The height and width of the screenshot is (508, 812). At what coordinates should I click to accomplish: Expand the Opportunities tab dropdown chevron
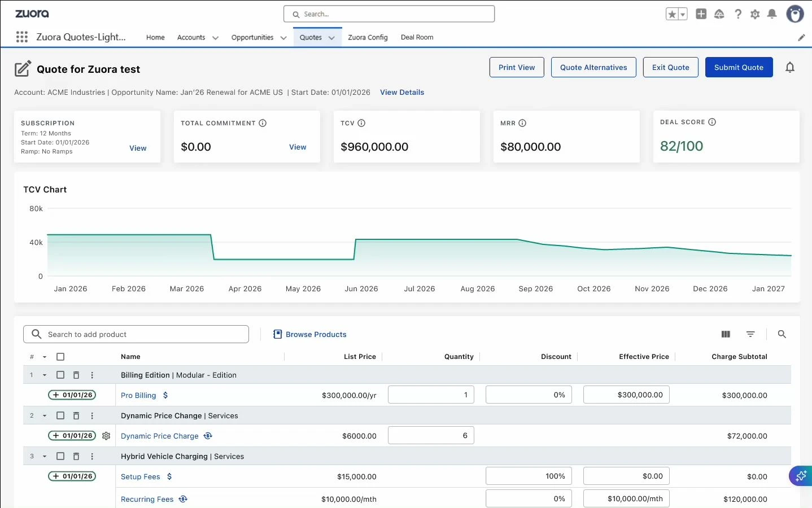(283, 38)
